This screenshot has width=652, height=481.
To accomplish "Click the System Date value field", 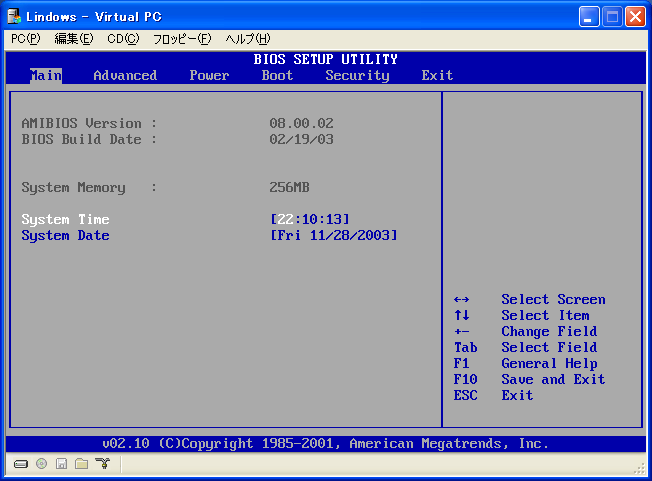I will coord(334,235).
